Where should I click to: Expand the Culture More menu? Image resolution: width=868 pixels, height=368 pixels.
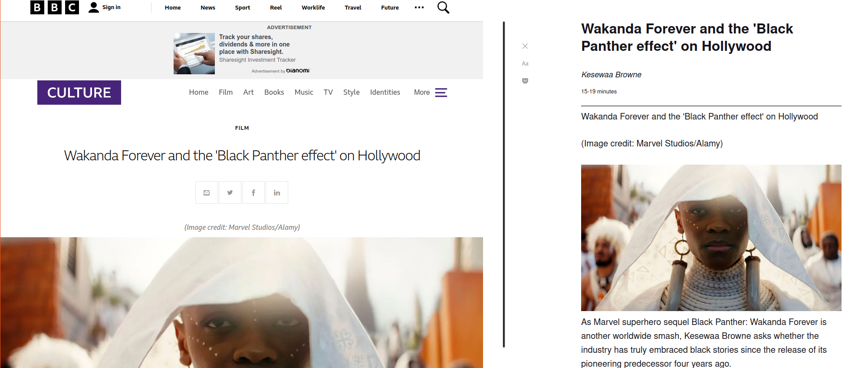(x=422, y=93)
